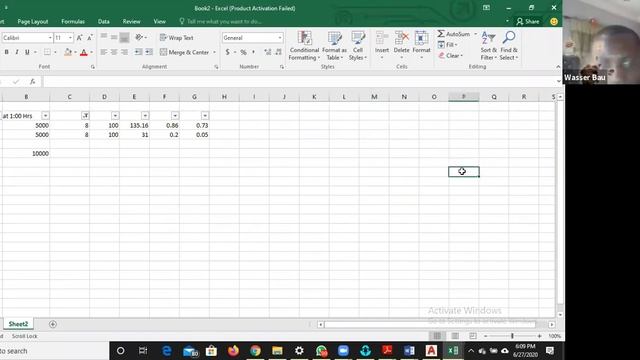Click the Accounting Number Format dollar icon
This screenshot has height=360, width=640.
tap(227, 52)
